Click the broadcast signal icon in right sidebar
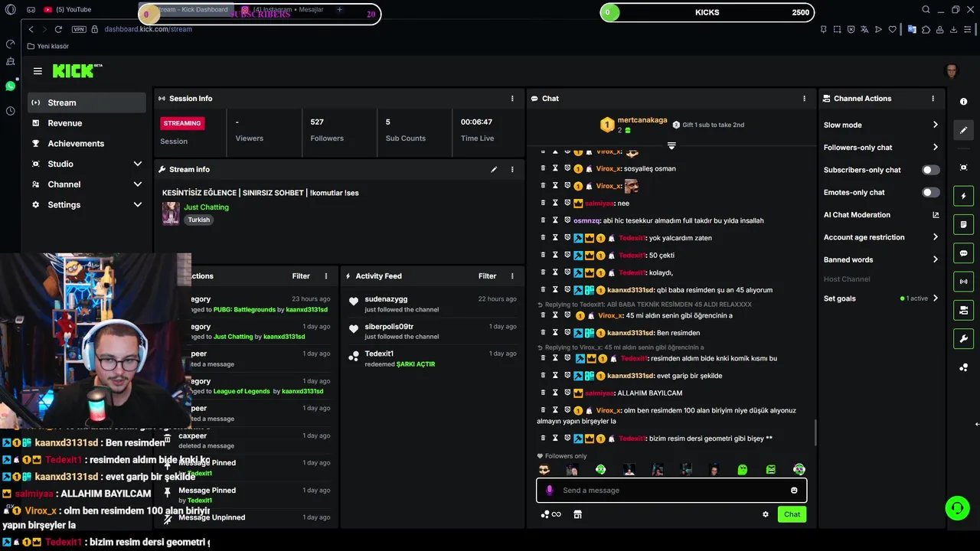 point(963,282)
